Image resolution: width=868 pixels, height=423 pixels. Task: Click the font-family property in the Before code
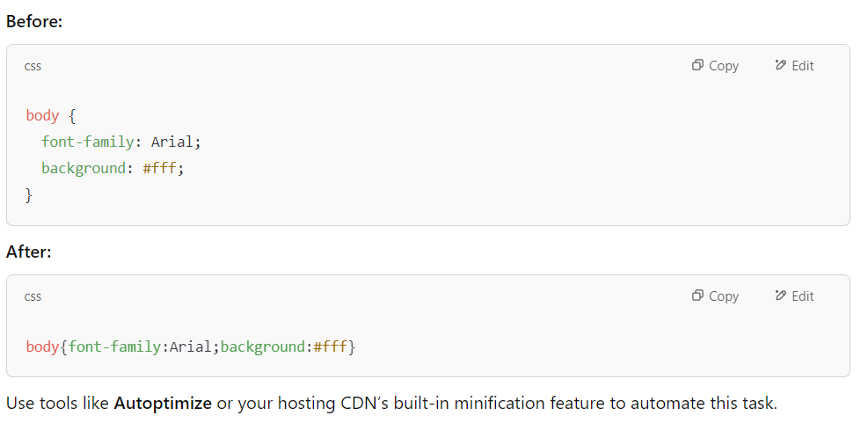87,142
